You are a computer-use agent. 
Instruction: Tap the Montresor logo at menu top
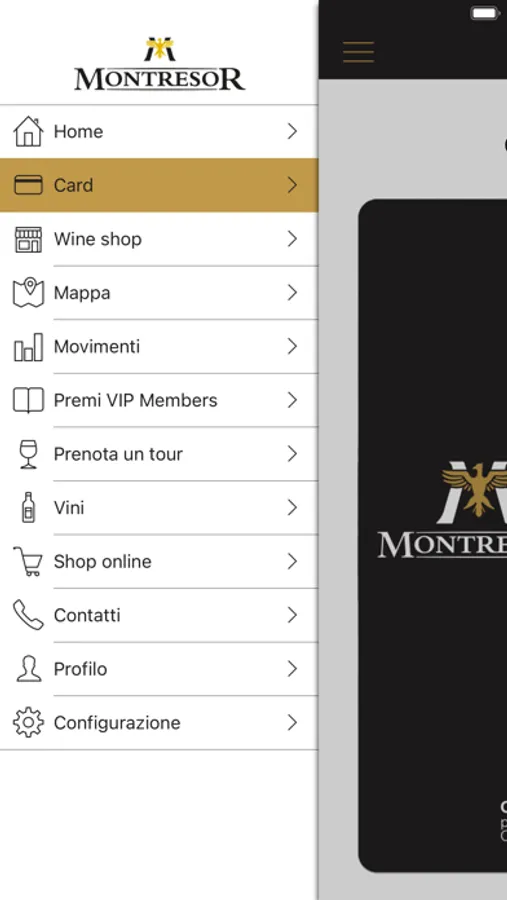160,64
